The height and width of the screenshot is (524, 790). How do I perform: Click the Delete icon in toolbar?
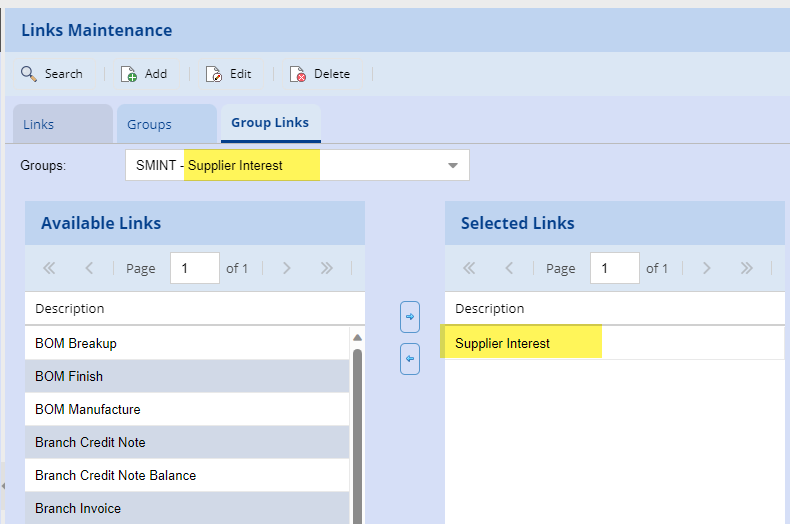pyautogui.click(x=298, y=74)
